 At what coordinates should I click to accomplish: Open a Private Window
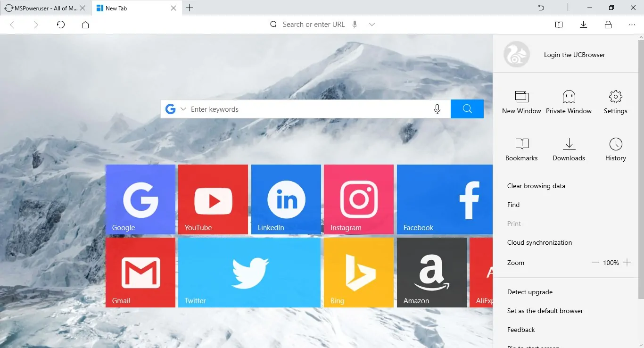click(569, 102)
